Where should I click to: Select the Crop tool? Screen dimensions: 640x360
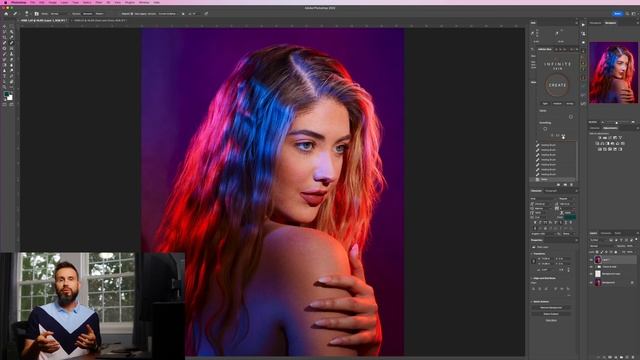point(4,37)
